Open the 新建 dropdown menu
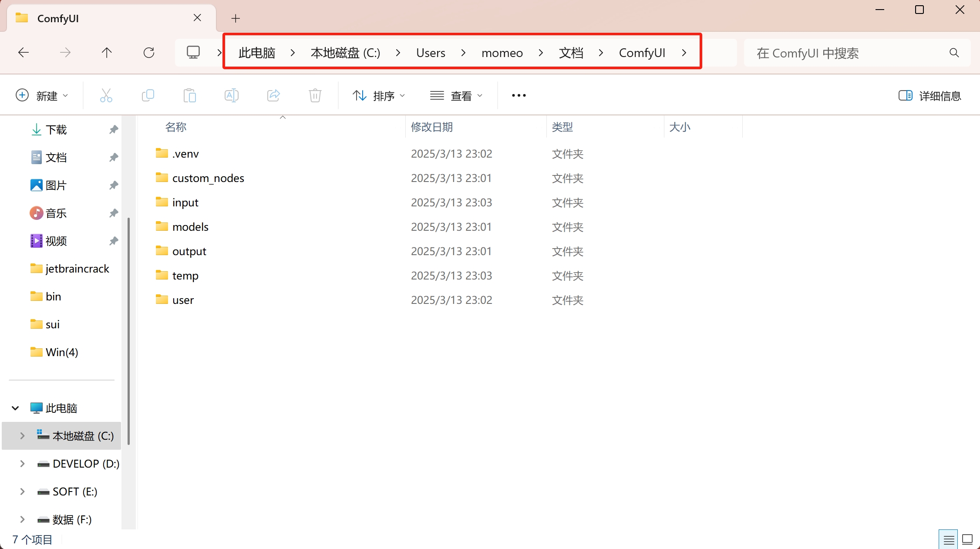The image size is (980, 549). (42, 95)
